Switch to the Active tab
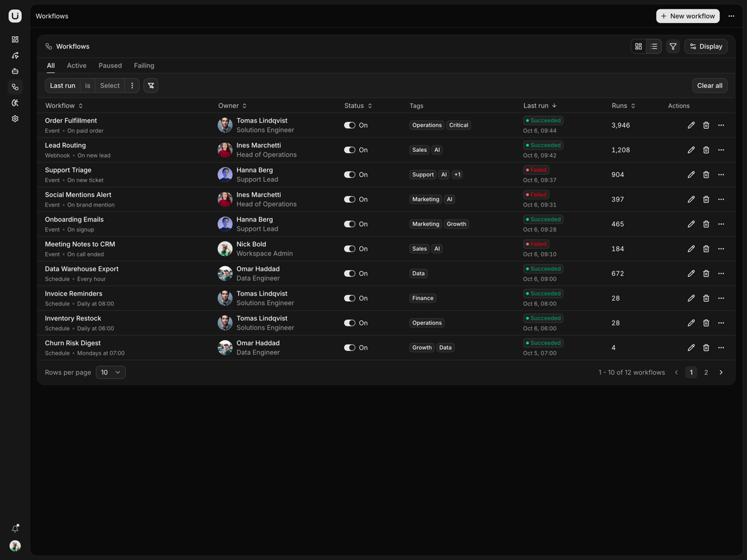This screenshot has height=560, width=747. coord(77,65)
